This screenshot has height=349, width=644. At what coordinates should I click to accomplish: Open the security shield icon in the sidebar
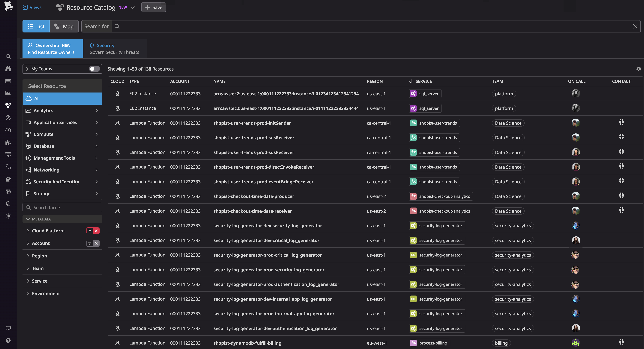click(8, 203)
